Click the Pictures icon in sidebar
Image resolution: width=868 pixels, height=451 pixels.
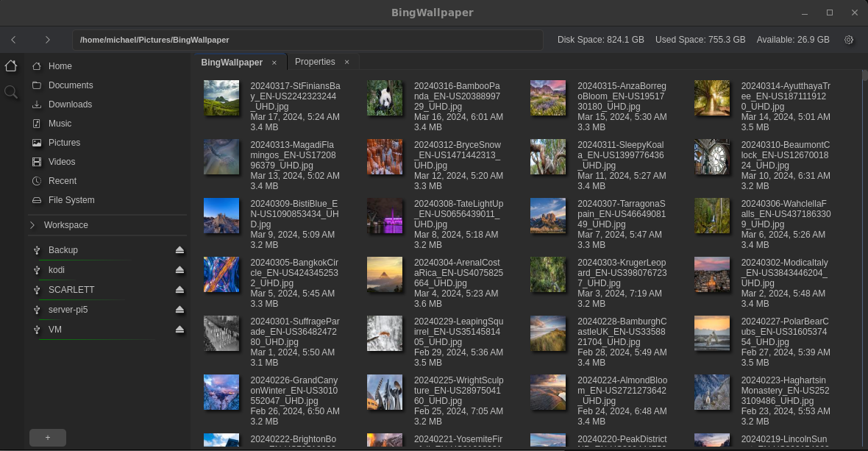[37, 143]
